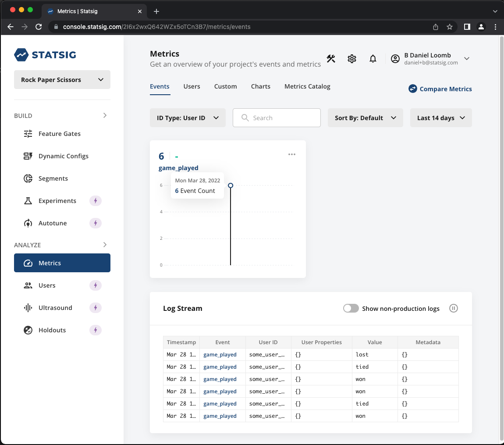Click the metrics Search input field
Screen dimensions: 504x445
[277, 118]
